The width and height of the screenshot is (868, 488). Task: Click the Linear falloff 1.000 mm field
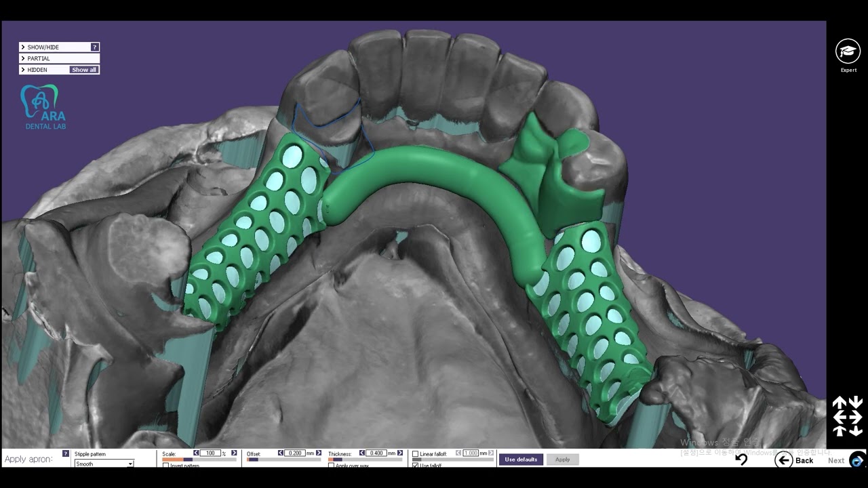(x=470, y=453)
